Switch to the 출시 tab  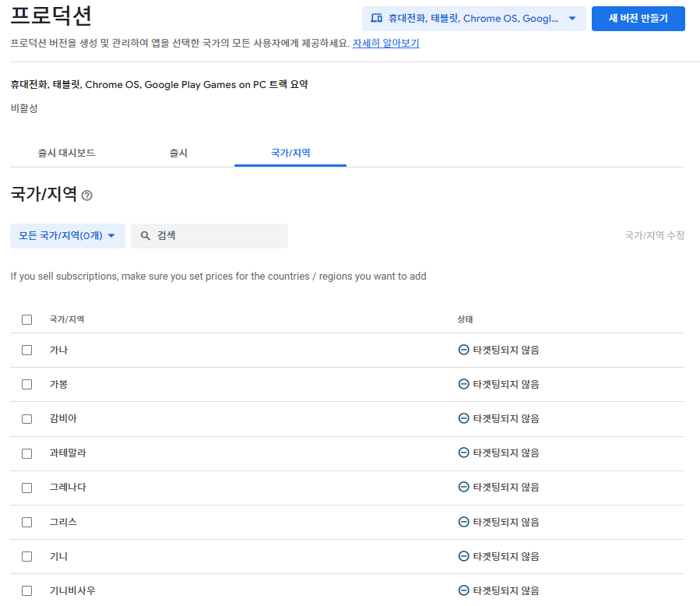point(178,153)
